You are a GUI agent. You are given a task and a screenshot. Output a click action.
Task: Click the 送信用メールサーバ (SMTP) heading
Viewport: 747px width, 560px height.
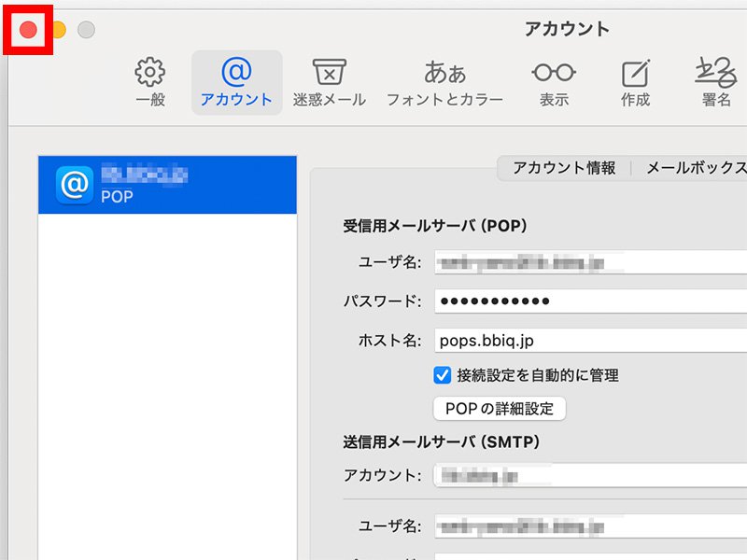[441, 441]
